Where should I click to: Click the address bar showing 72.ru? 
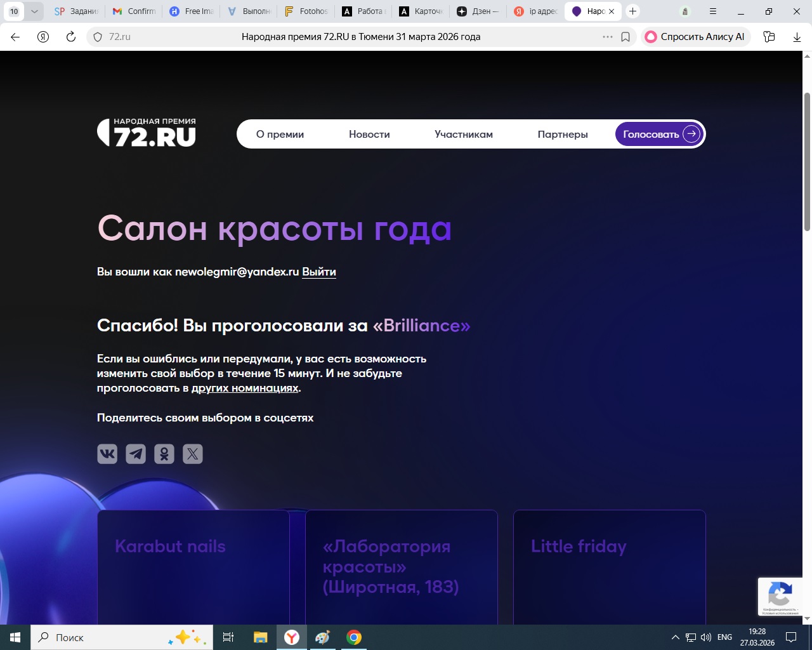tap(361, 37)
